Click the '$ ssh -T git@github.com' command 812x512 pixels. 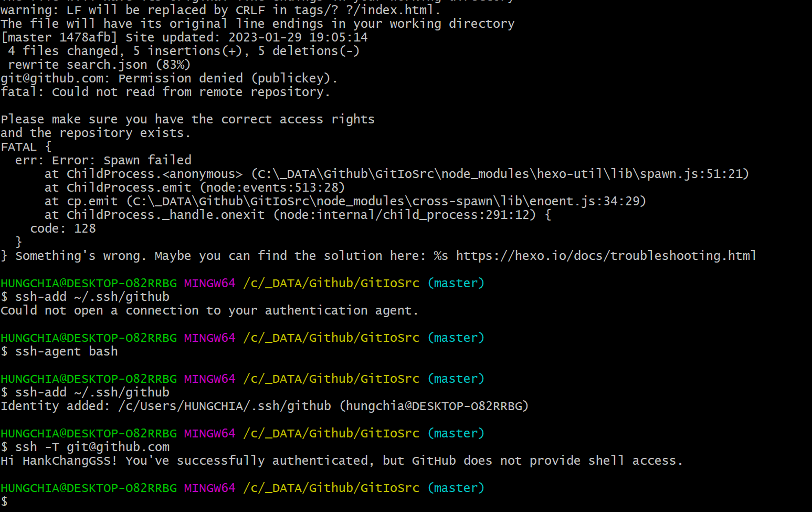pyautogui.click(x=85, y=447)
